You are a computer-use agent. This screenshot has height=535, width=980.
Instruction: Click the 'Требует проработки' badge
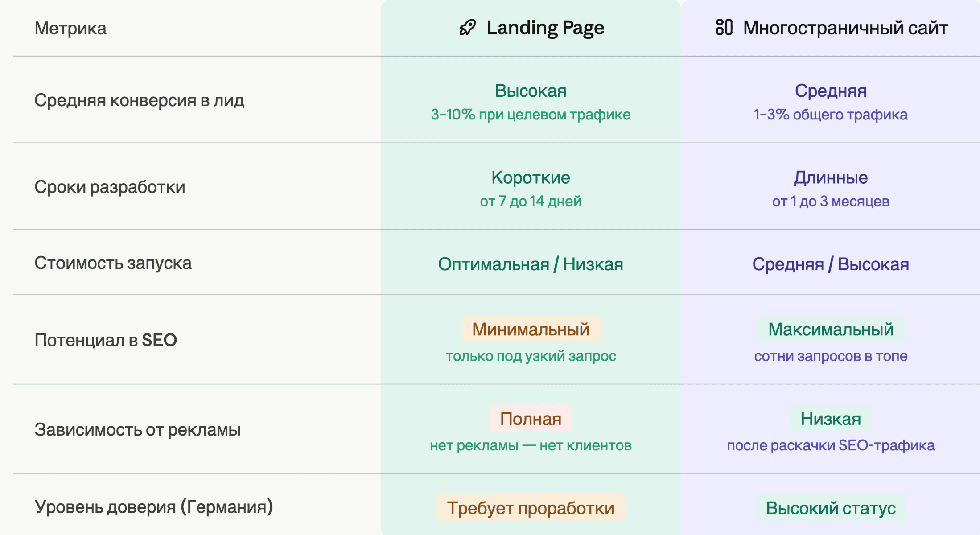pos(531,508)
